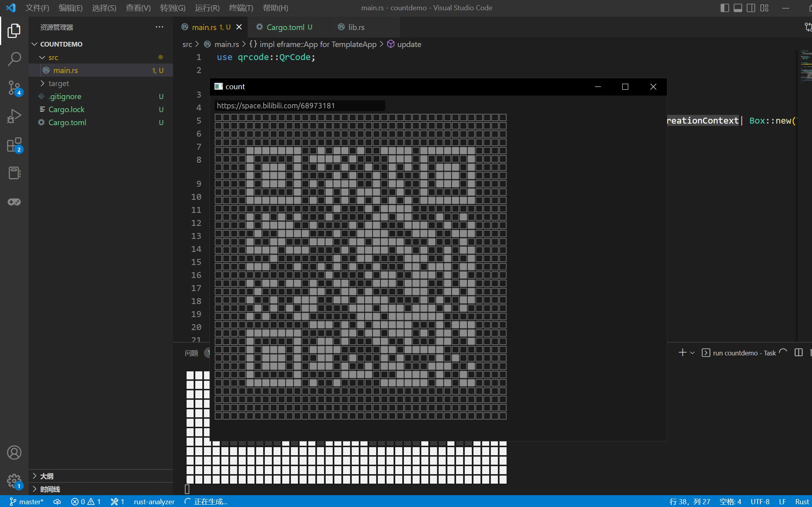Open the Customize Layout icon
812x507 pixels.
tap(764, 8)
